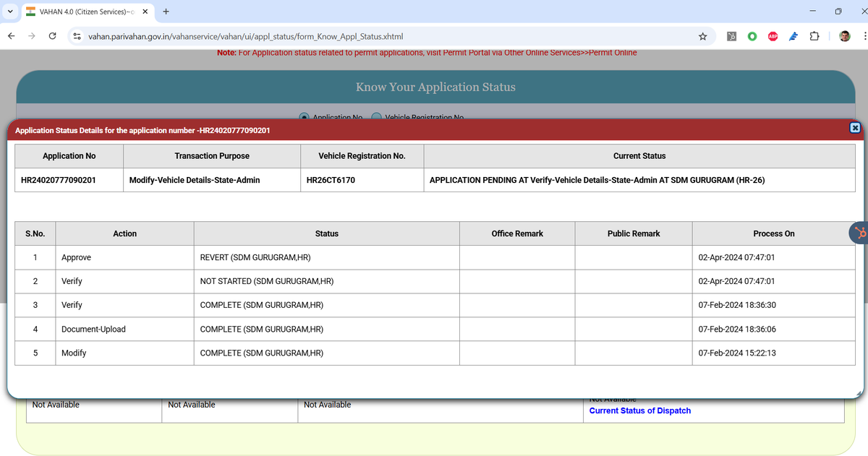The width and height of the screenshot is (868, 456).
Task: Click the 07-Feb-2024 18:36:30 timestamp
Action: tap(737, 305)
